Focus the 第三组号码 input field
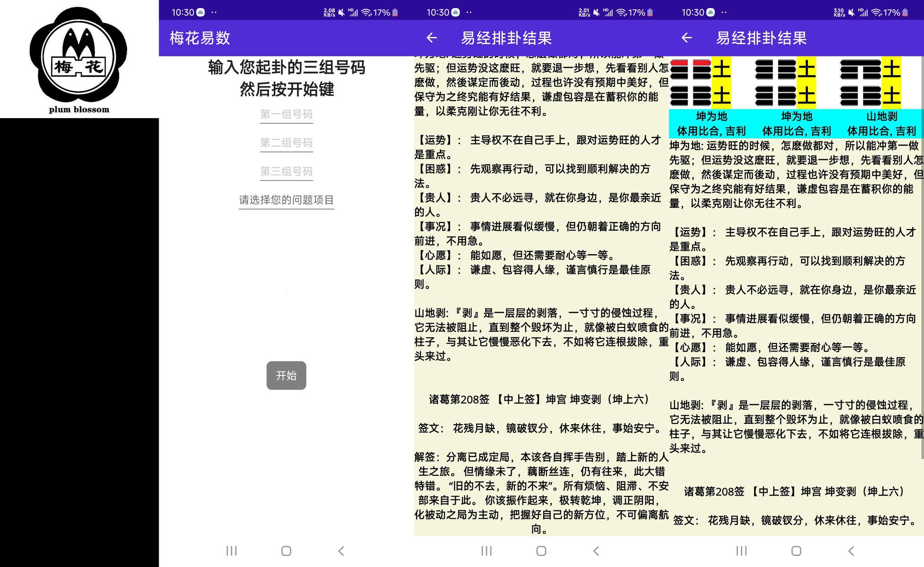This screenshot has width=924, height=567. point(286,171)
